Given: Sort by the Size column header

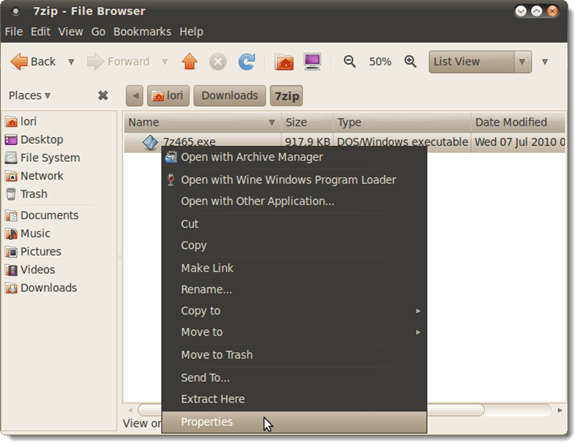Looking at the screenshot, I should coord(307,122).
